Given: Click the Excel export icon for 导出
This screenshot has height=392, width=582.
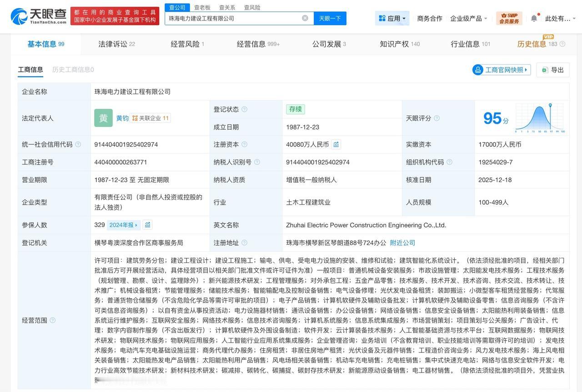Looking at the screenshot, I should pyautogui.click(x=545, y=70).
